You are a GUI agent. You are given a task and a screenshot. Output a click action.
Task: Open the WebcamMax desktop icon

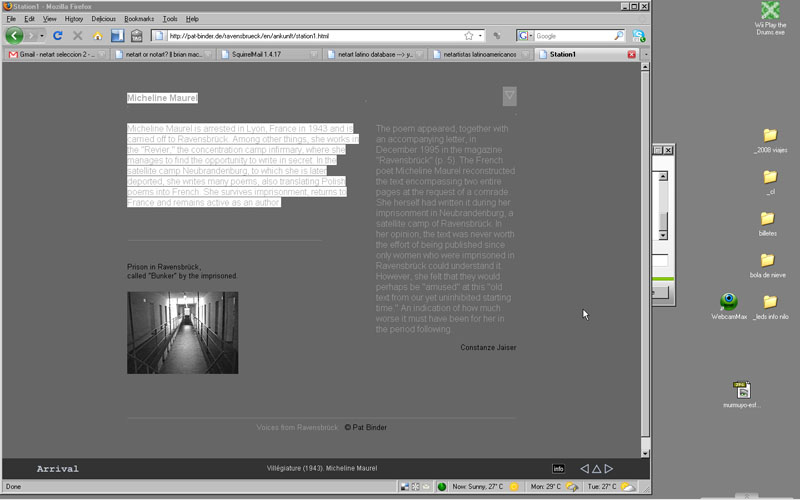pos(729,304)
